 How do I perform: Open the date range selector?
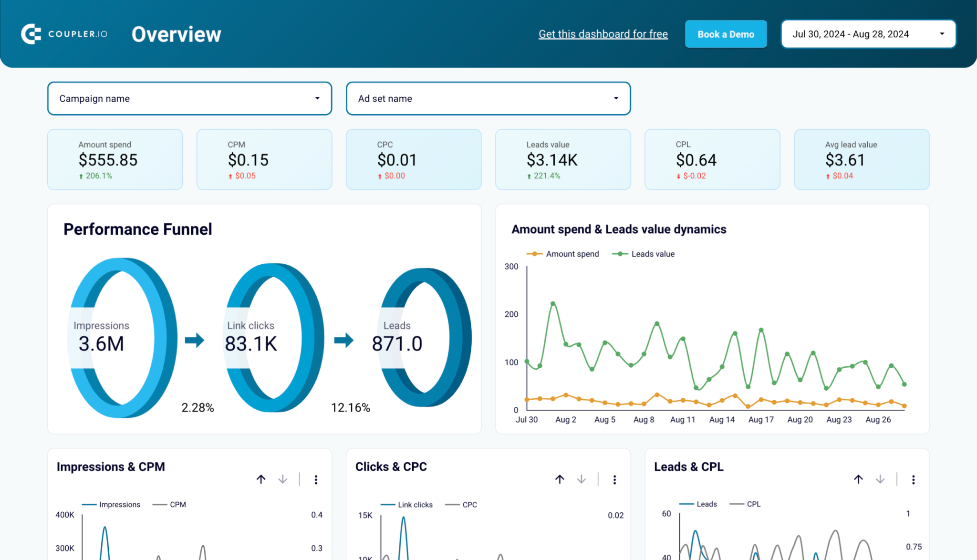point(868,34)
